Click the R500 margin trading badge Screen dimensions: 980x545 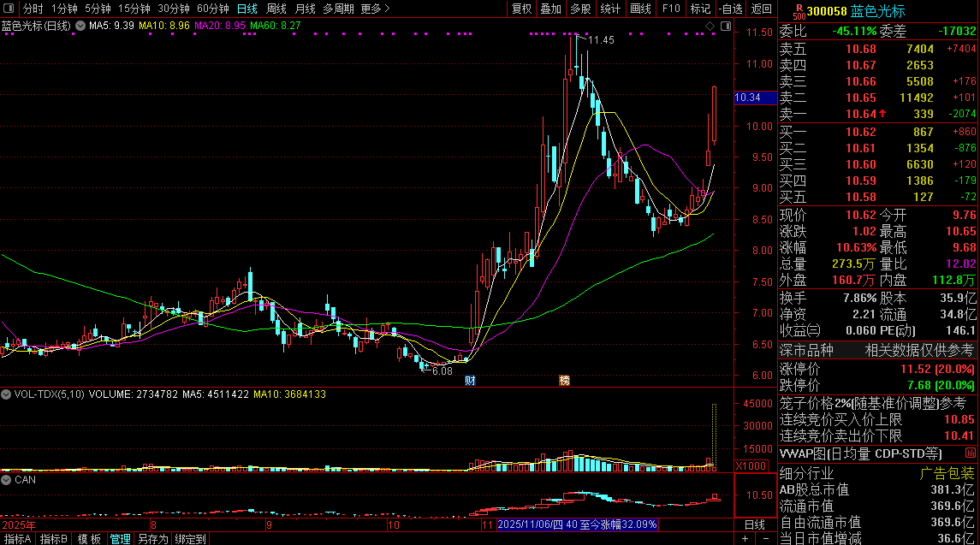pos(799,11)
